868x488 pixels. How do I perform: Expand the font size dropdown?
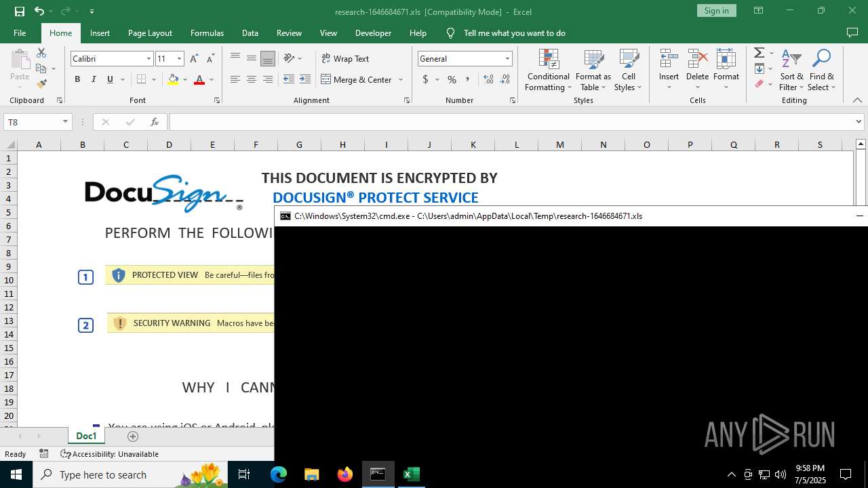click(179, 59)
